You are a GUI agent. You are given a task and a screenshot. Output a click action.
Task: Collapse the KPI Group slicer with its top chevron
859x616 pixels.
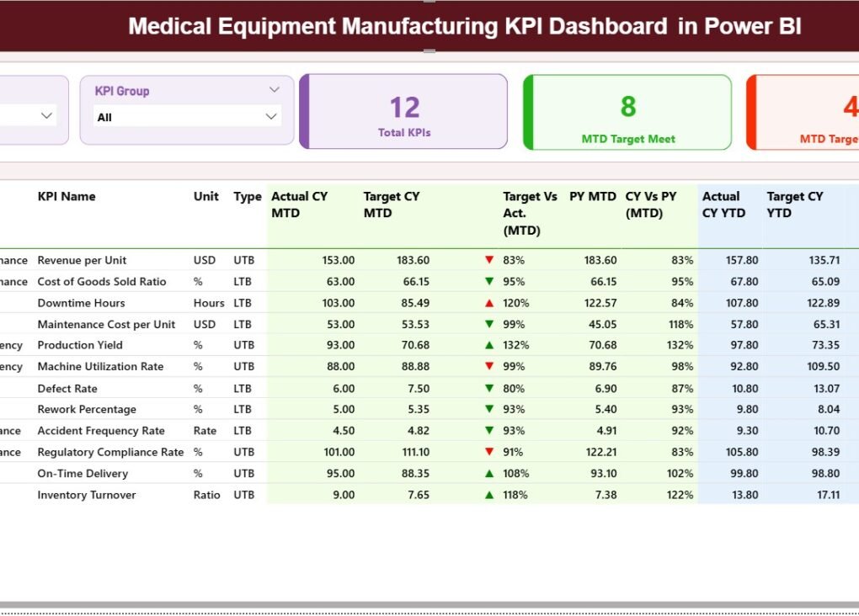[x=273, y=89]
